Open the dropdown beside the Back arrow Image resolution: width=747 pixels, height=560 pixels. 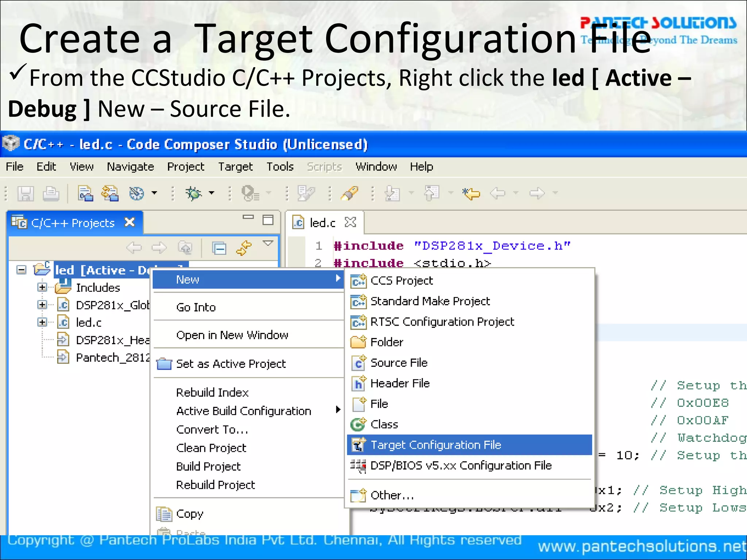pos(516,193)
